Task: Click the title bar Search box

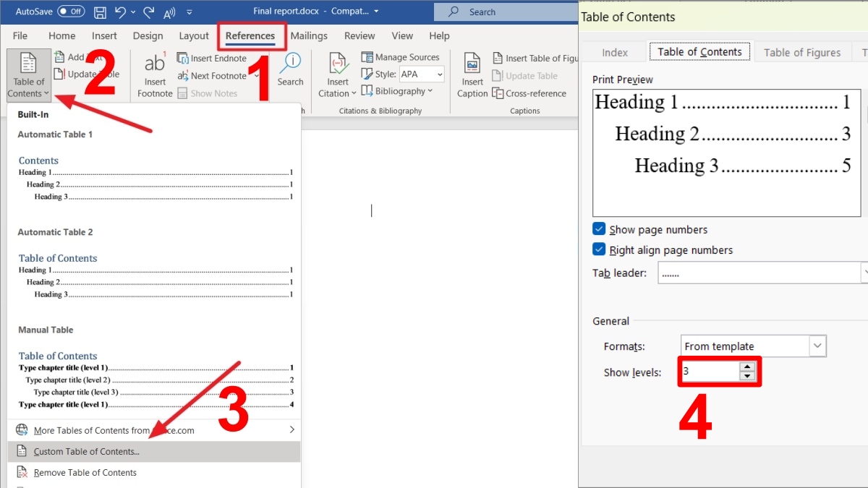Action: (x=505, y=12)
